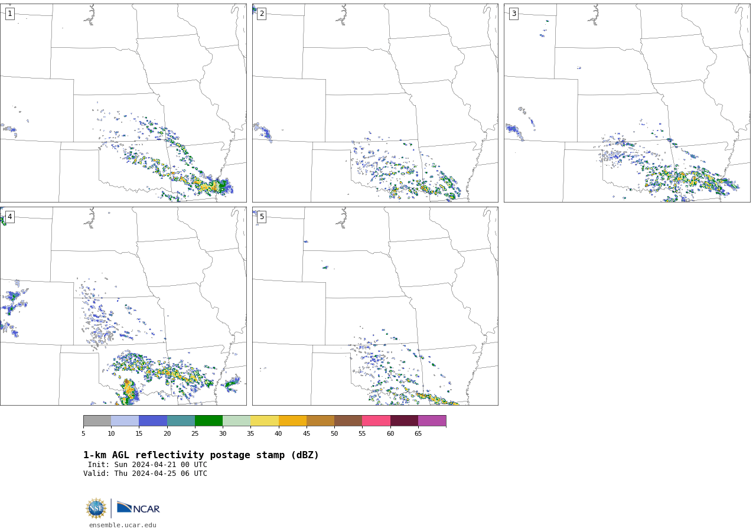756x532 pixels.
Task: Click the panel label number 2
Action: (x=262, y=14)
